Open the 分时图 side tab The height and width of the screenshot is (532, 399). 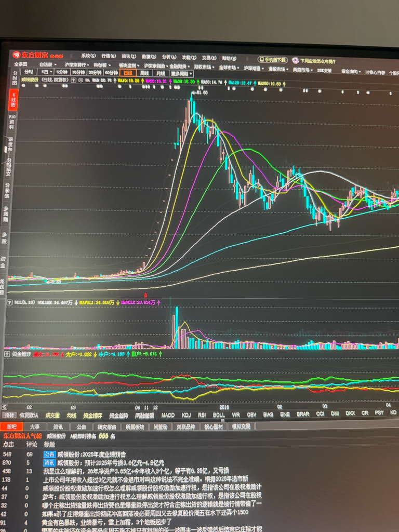point(15,78)
